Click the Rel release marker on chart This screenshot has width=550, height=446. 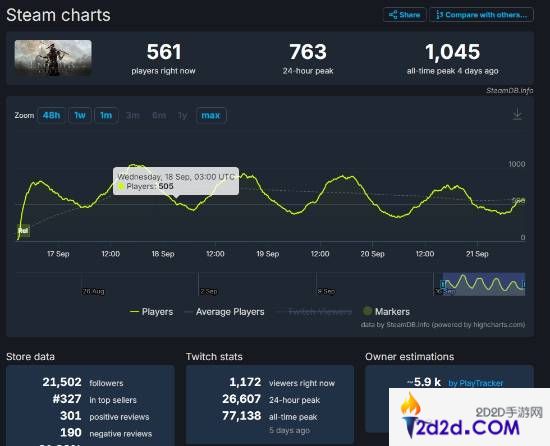pyautogui.click(x=23, y=231)
